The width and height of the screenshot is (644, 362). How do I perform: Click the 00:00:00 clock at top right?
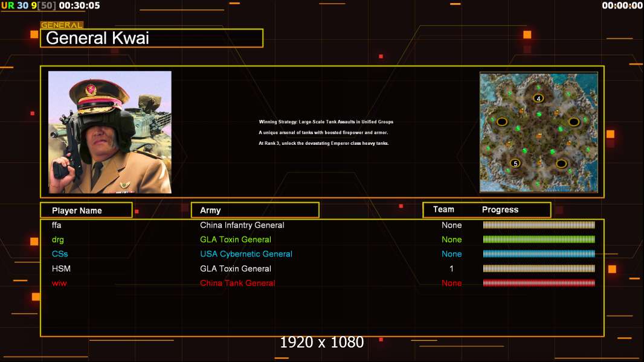point(622,5)
